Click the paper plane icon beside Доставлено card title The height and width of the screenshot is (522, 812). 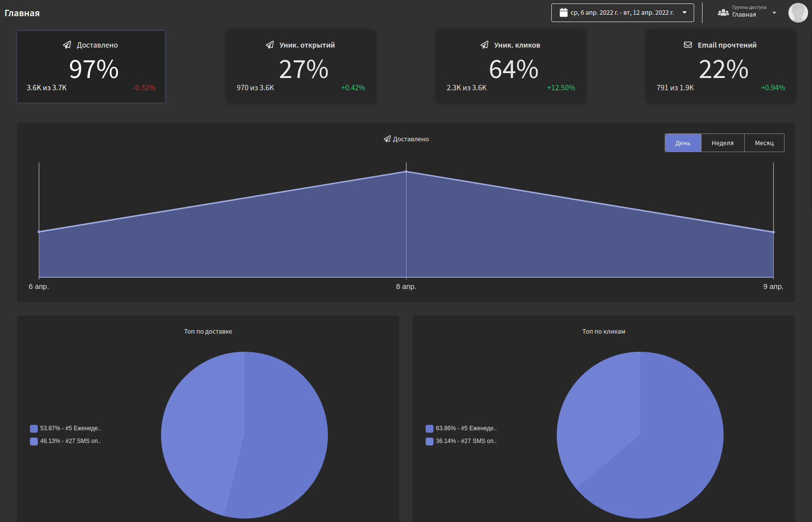coord(67,45)
